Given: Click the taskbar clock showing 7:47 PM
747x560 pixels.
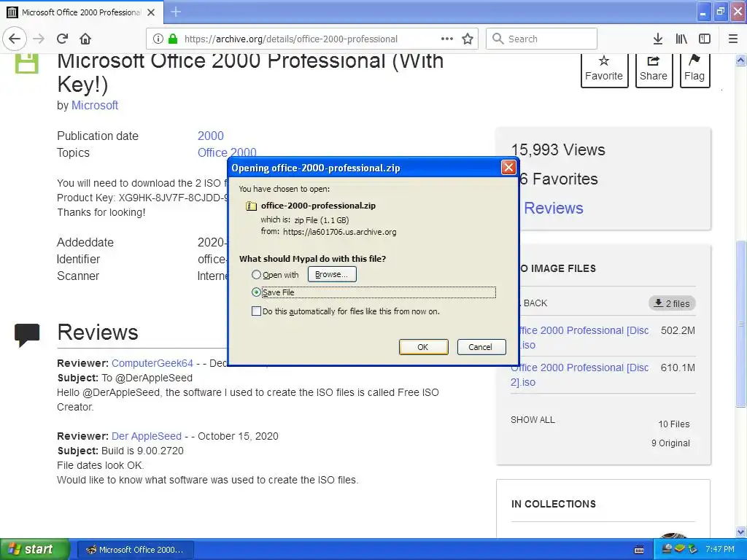Looking at the screenshot, I should (720, 550).
